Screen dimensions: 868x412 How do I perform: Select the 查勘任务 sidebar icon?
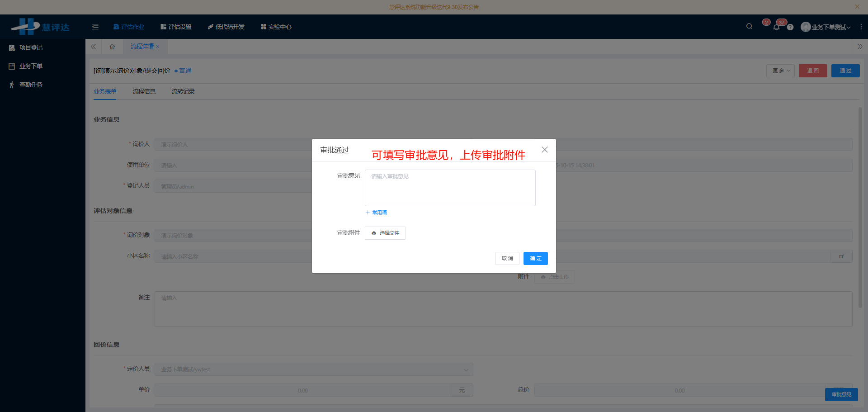[x=11, y=85]
